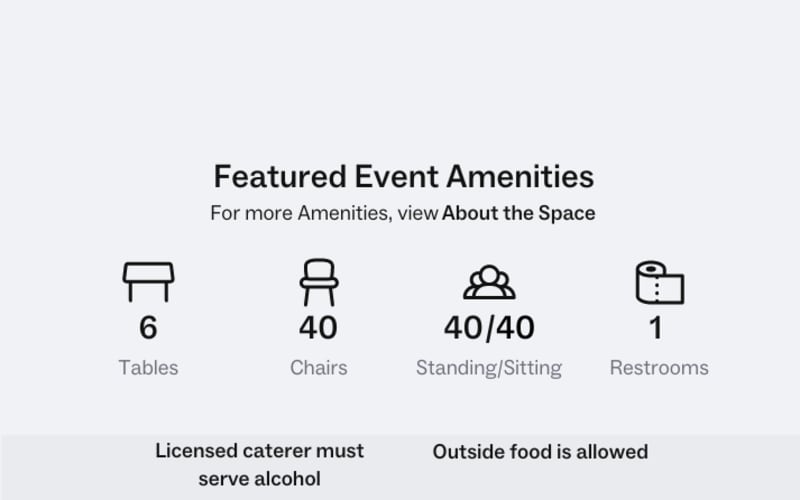Viewport: 800px width, 500px height.
Task: Open the About the Space link
Action: point(518,213)
